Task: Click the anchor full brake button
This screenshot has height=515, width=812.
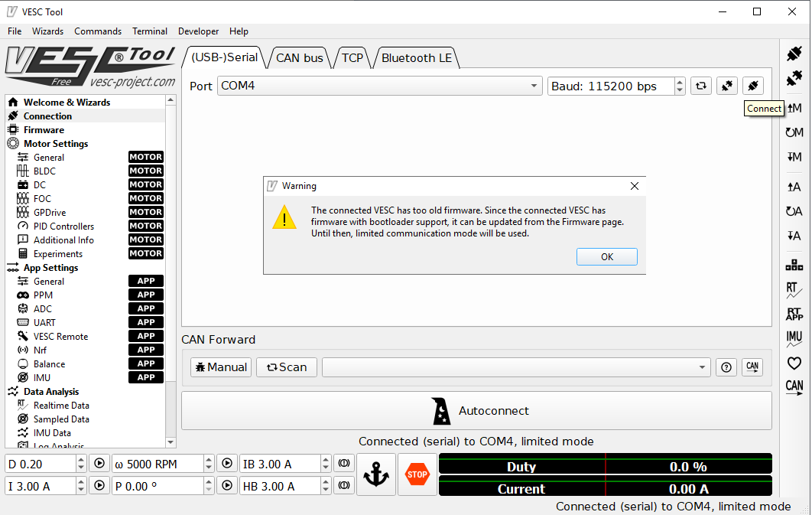Action: pos(375,474)
